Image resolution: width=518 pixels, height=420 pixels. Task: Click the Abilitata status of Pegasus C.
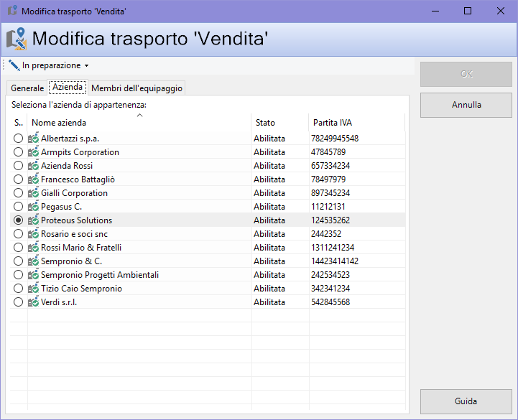point(269,206)
